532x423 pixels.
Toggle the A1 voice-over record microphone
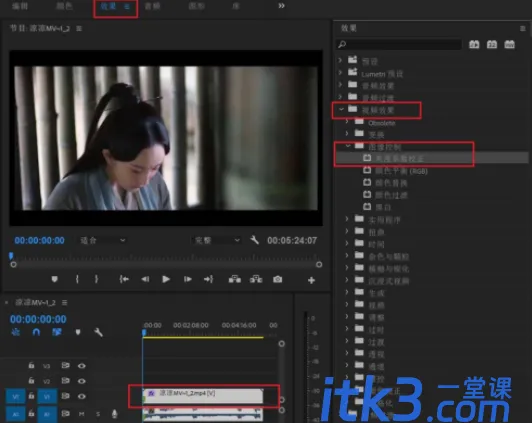[x=115, y=414]
